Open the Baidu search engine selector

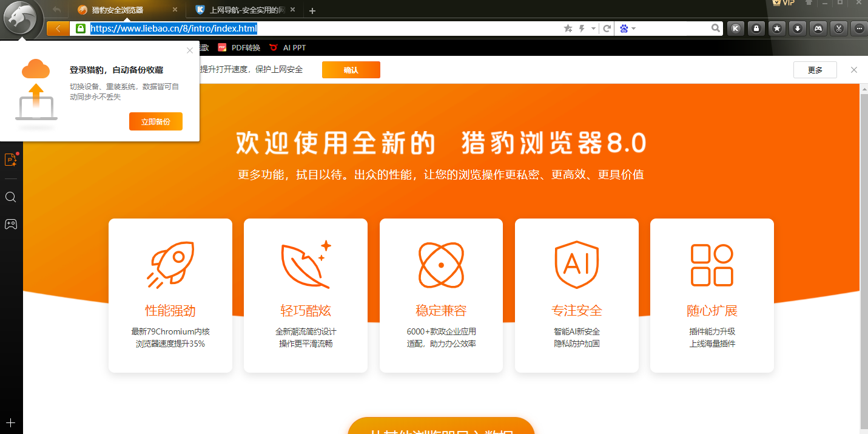click(627, 29)
